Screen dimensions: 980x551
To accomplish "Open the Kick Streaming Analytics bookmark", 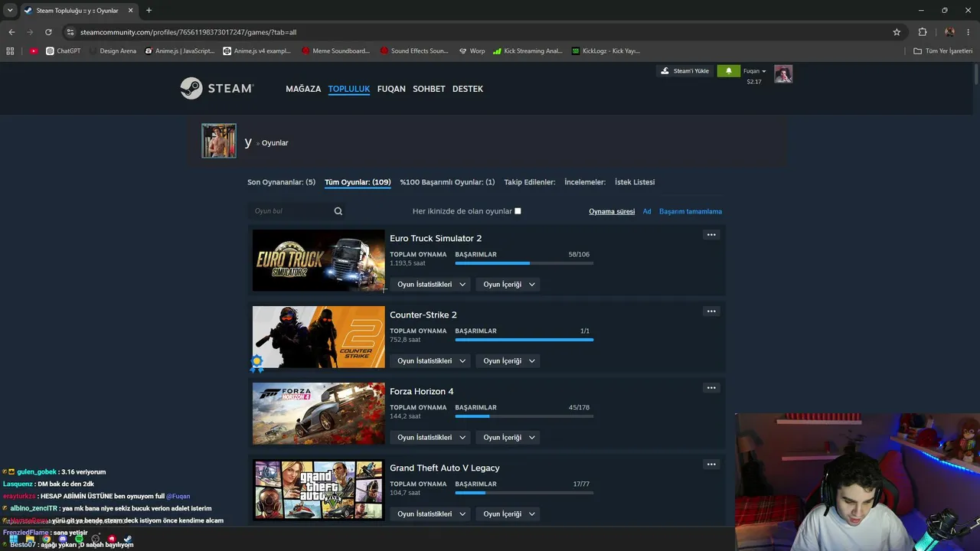I will pyautogui.click(x=528, y=51).
